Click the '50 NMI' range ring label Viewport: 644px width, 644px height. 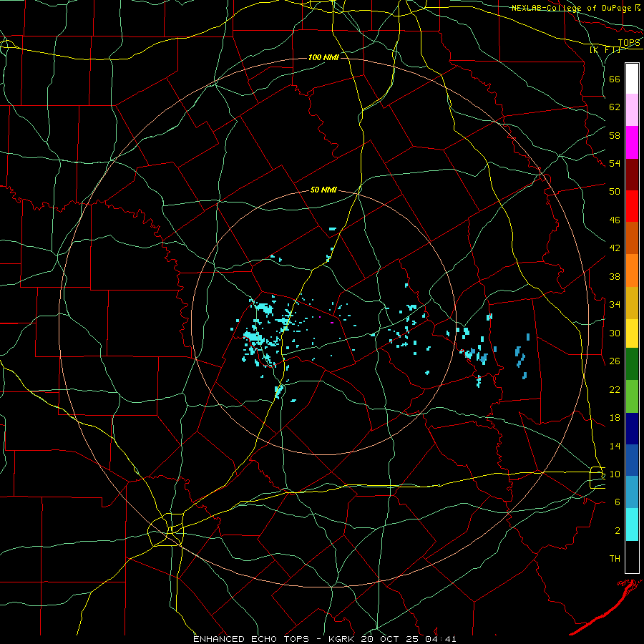pos(323,190)
